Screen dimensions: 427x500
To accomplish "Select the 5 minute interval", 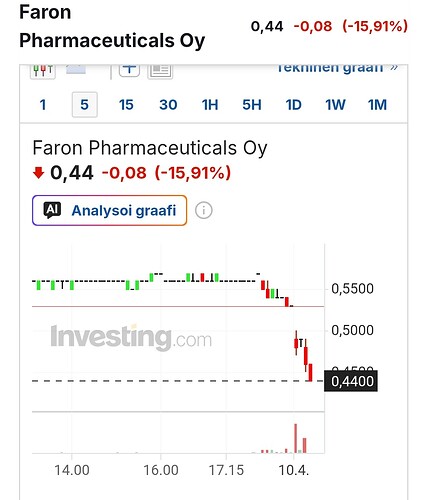I will [85, 105].
